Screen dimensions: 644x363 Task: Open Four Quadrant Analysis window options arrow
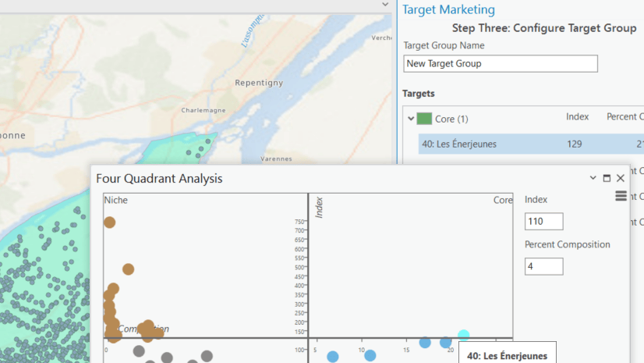click(593, 178)
